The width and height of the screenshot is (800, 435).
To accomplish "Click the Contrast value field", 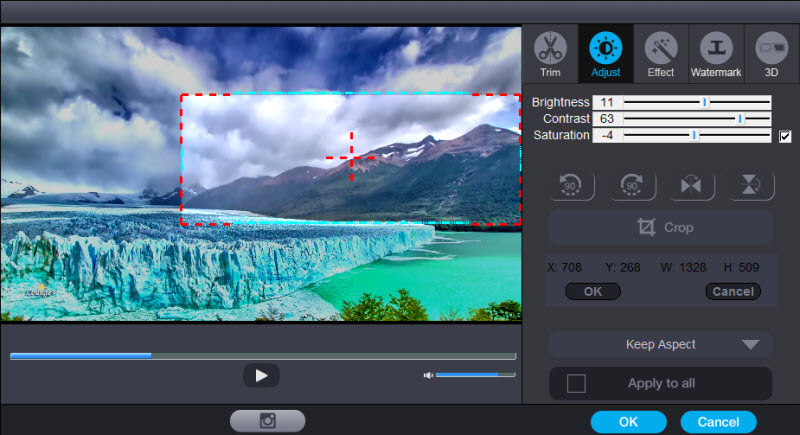I will 606,119.
